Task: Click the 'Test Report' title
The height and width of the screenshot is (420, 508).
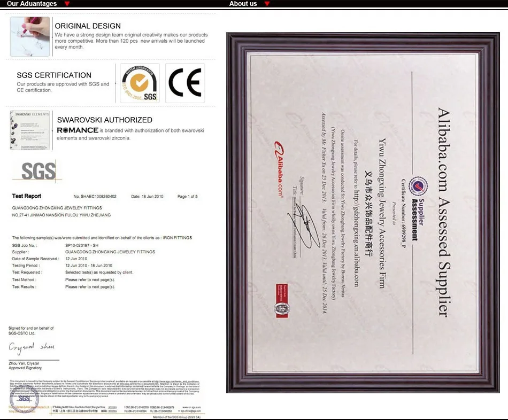Action: (x=27, y=196)
